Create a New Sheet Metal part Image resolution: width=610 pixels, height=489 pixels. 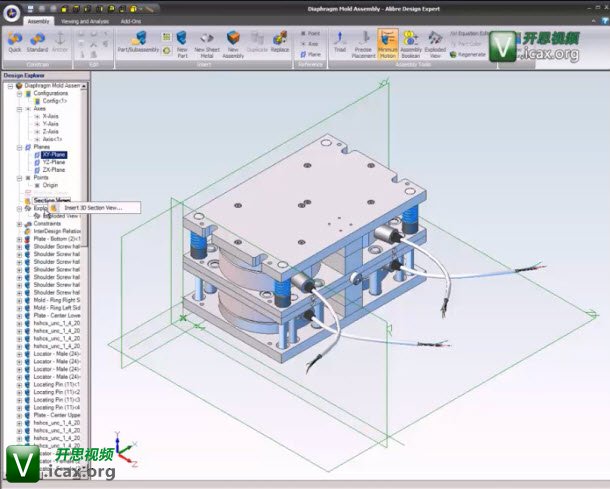(207, 40)
